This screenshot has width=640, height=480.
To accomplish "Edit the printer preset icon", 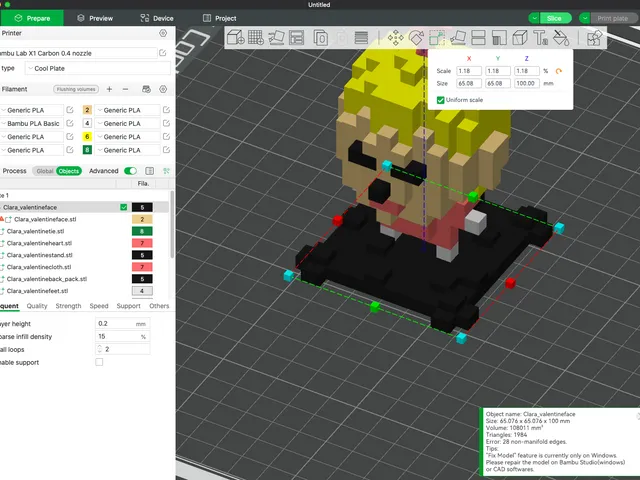I will point(162,53).
